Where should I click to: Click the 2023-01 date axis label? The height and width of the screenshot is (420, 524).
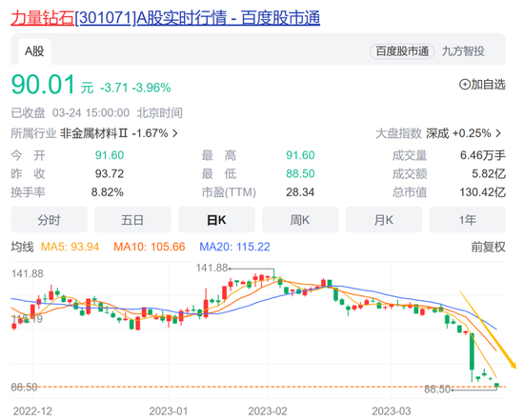169,411
